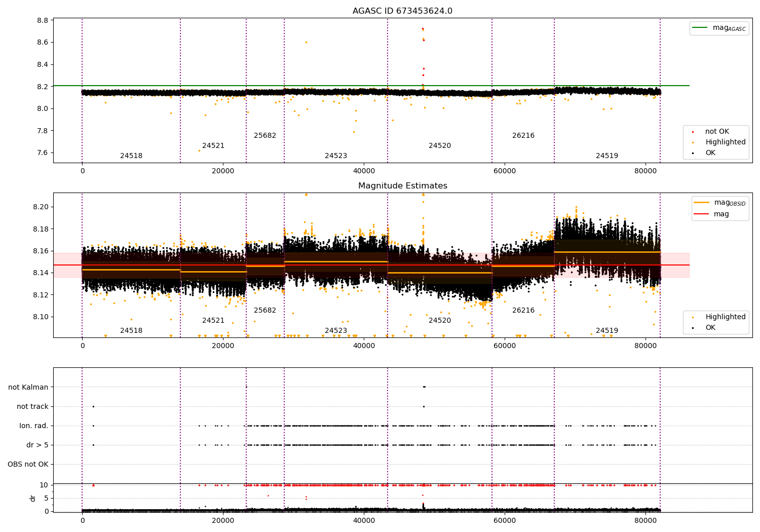Click the 'OBS not OK' axis label
The image size is (760, 532).
tap(28, 464)
